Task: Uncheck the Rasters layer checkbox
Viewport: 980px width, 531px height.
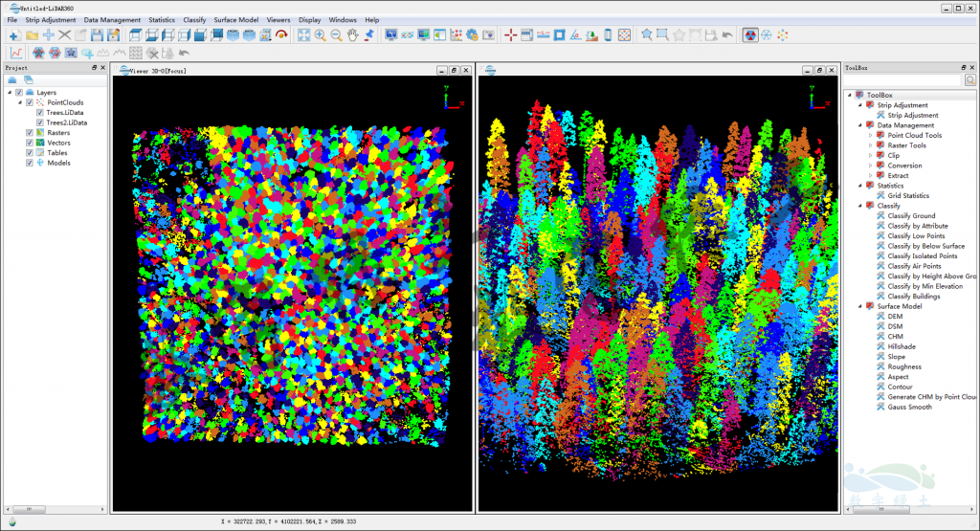Action: tap(29, 133)
